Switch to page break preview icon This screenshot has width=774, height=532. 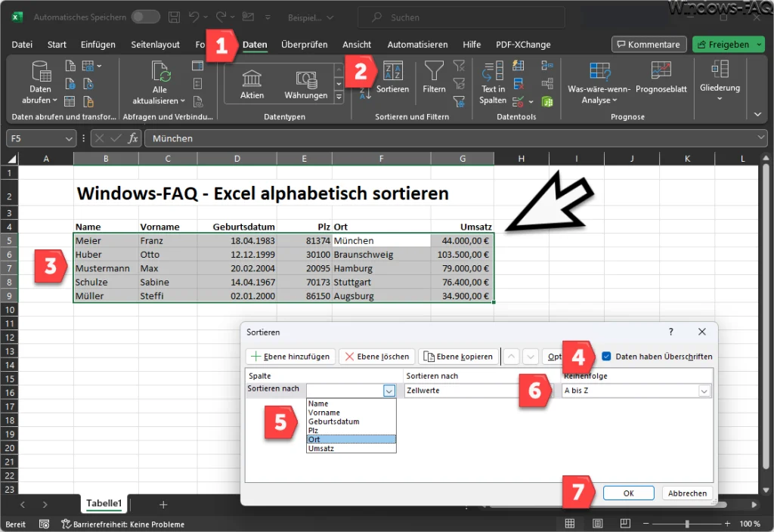pos(625,524)
